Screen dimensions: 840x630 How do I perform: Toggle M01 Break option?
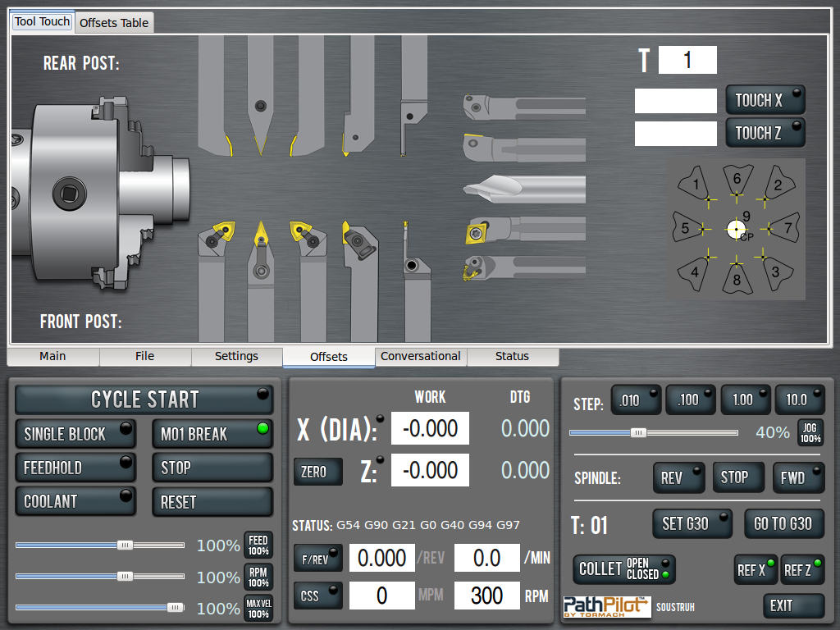212,434
